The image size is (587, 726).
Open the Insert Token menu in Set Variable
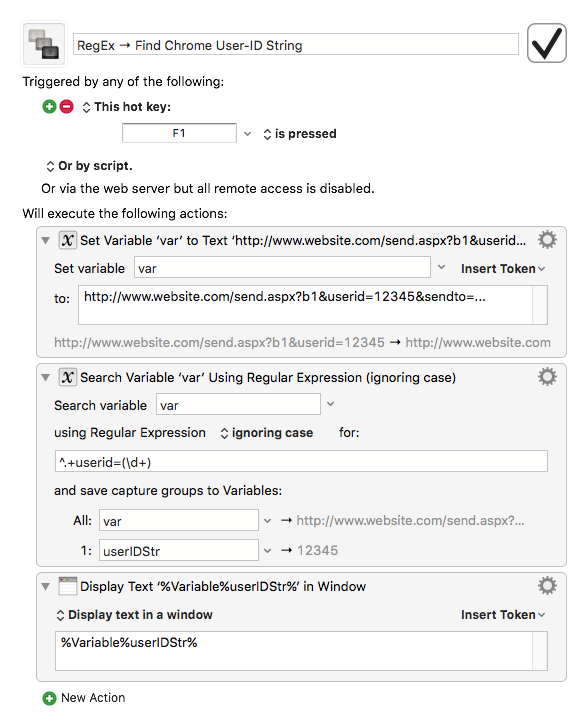(x=503, y=269)
